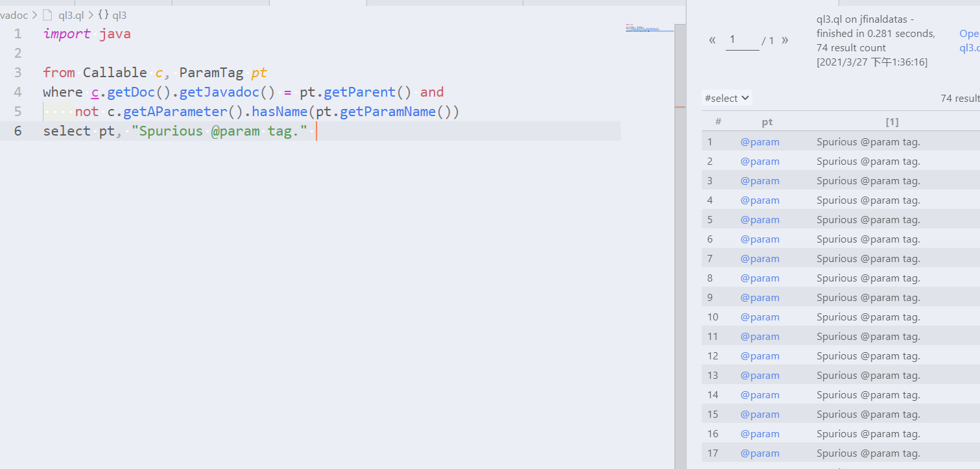Click the query timestamp text
This screenshot has width=980, height=469.
point(872,62)
